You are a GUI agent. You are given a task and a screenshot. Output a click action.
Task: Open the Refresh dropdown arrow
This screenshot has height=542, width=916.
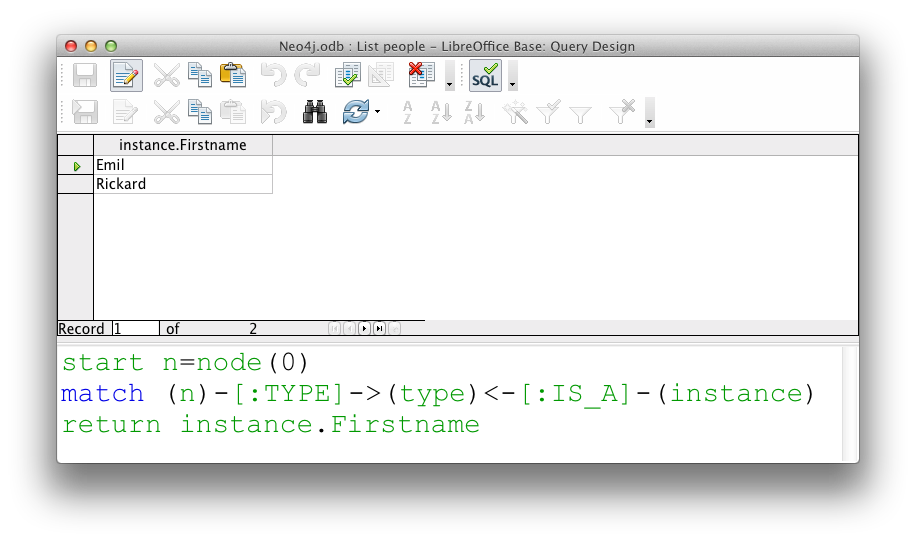coord(377,112)
